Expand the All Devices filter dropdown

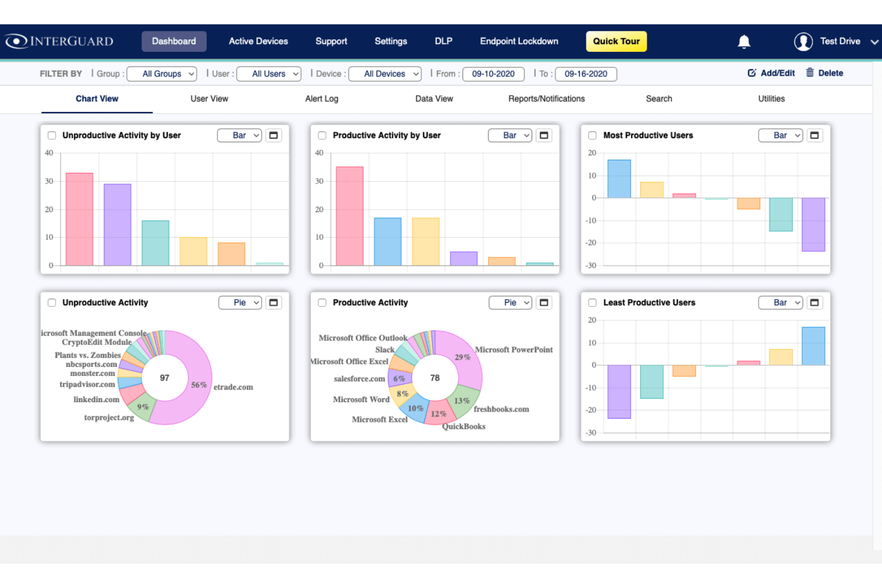tap(385, 74)
